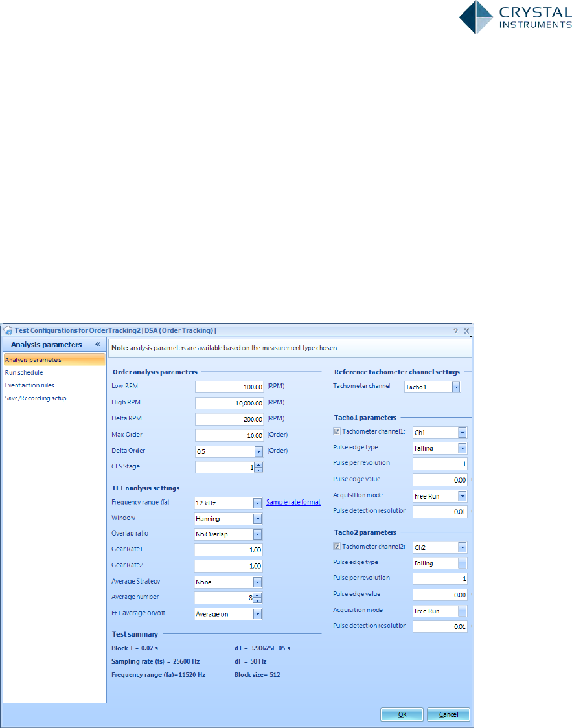Click the Low RPM input field
Screen dimensions: 572x728
[229, 387]
